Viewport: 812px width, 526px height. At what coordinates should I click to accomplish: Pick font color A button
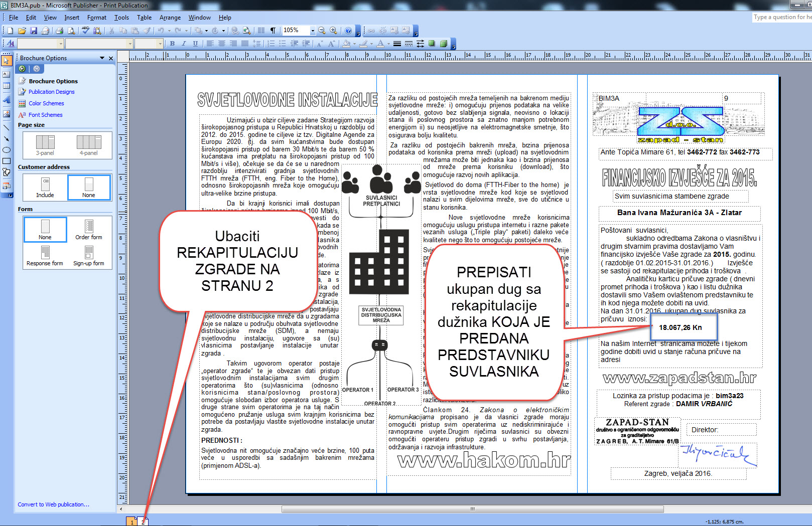tap(380, 44)
